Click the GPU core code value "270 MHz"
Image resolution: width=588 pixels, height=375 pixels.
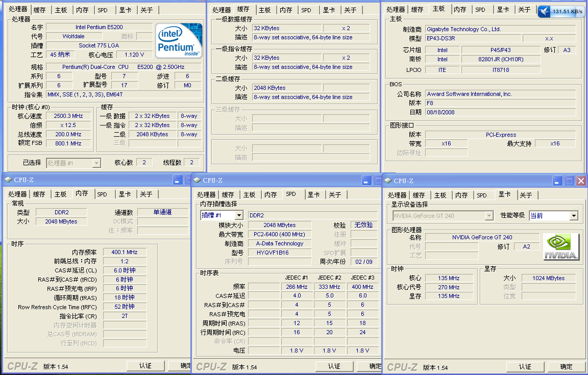coord(449,287)
